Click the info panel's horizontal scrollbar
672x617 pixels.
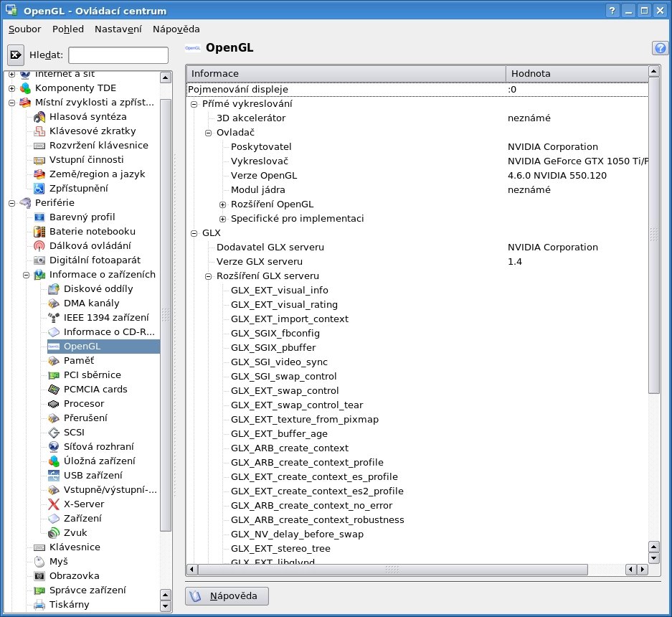click(x=392, y=569)
